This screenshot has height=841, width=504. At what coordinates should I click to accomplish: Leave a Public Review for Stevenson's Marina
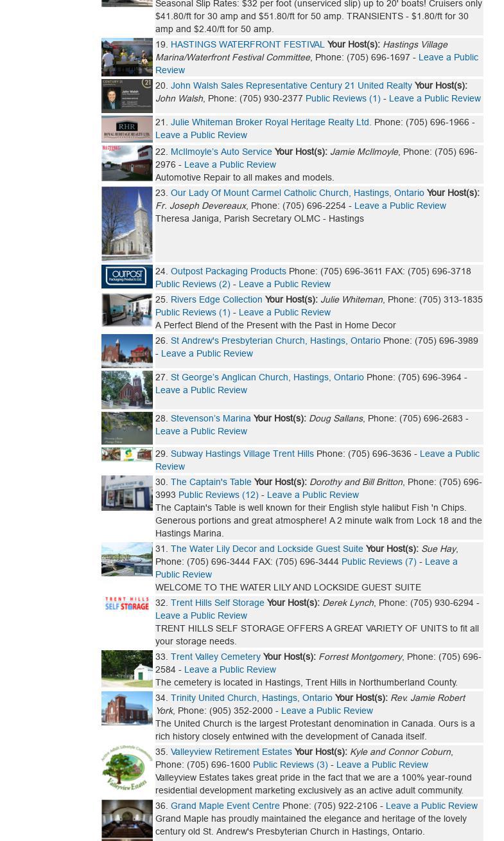(201, 431)
